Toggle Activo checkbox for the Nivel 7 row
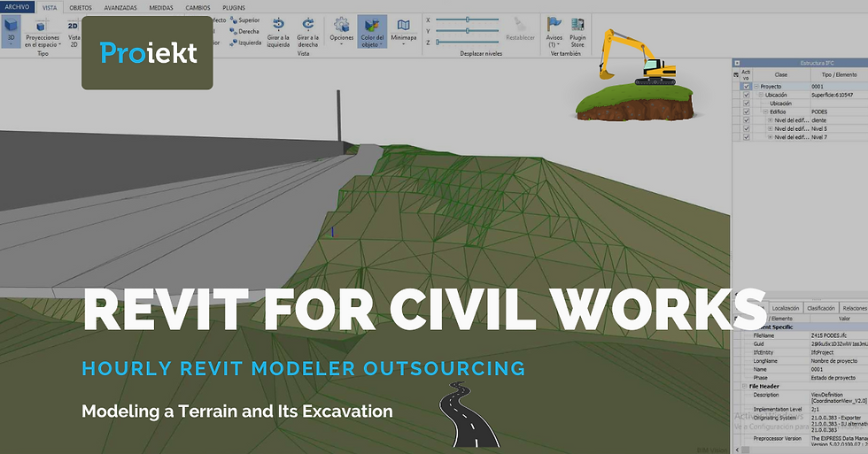This screenshot has height=454, width=868. click(x=746, y=136)
